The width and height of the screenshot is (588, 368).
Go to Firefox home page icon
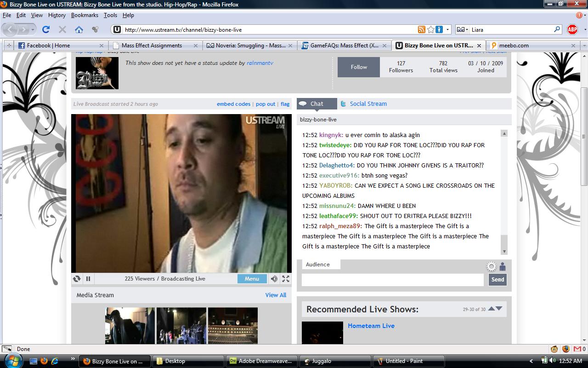point(79,29)
